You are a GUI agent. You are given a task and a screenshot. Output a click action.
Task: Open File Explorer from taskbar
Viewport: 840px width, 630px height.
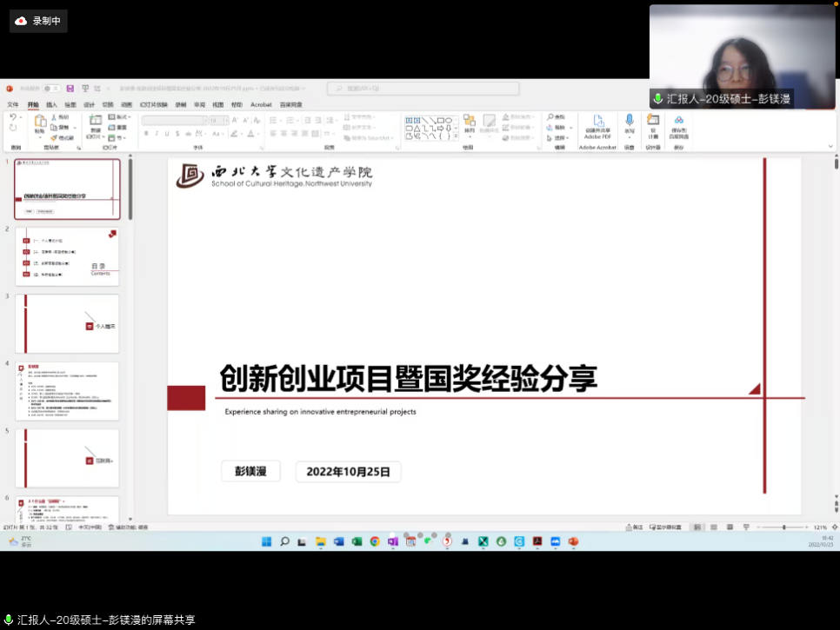coord(320,541)
